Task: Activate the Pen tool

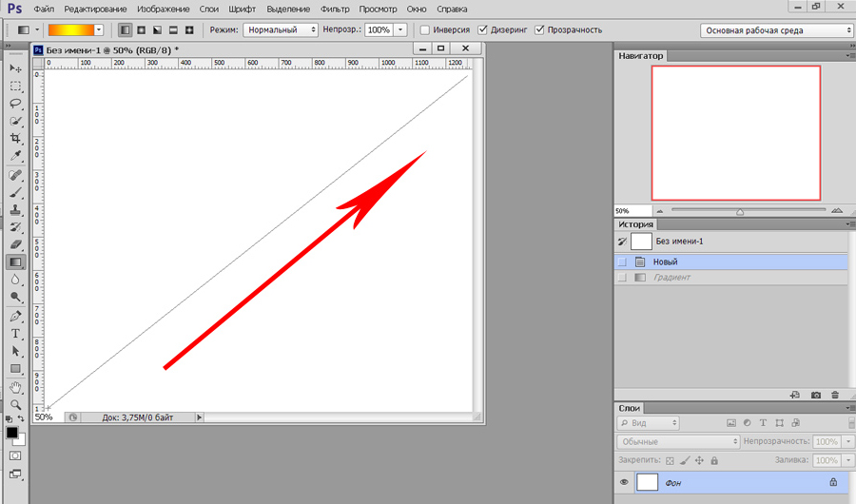Action: click(16, 316)
